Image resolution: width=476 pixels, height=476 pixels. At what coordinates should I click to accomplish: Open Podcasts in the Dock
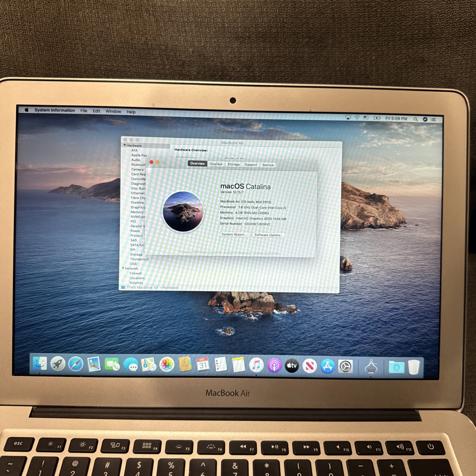click(x=274, y=366)
